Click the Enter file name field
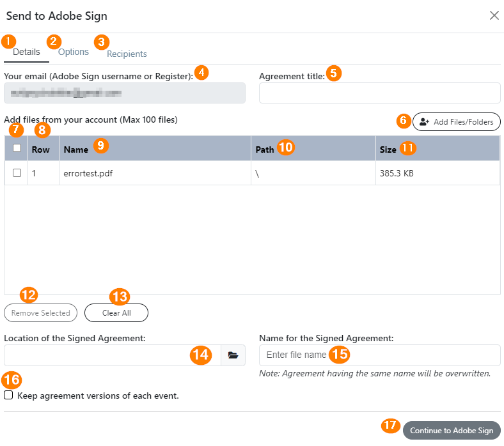This screenshot has height=446, width=504. [380, 355]
